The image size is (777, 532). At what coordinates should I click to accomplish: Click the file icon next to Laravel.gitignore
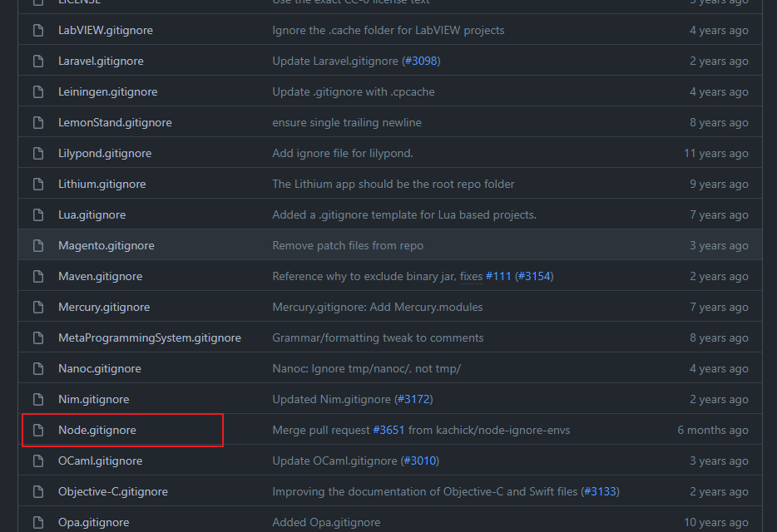tap(38, 62)
